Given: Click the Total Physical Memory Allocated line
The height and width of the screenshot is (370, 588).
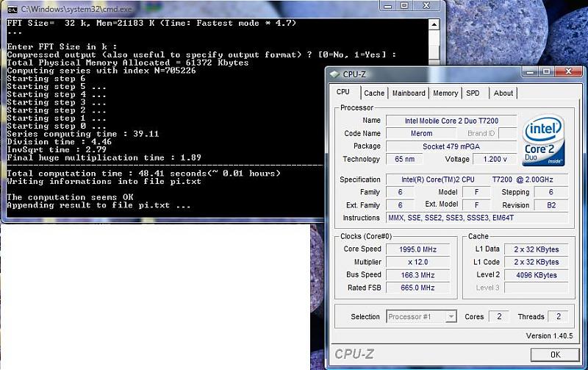Looking at the screenshot, I should pos(127,63).
